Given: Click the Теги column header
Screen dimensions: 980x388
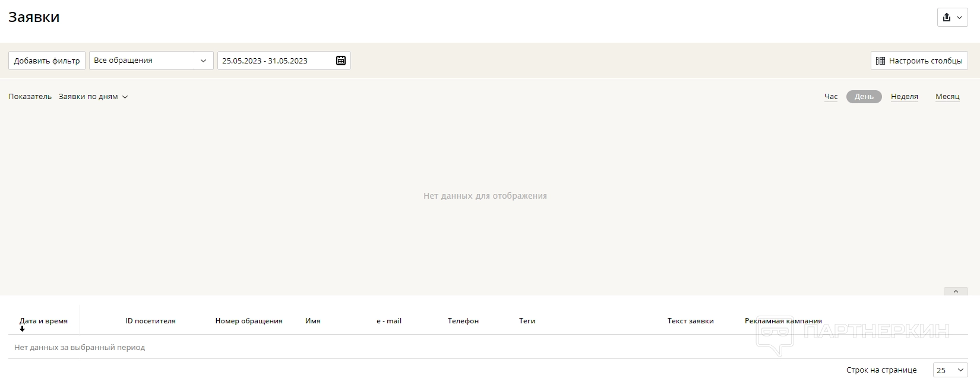Looking at the screenshot, I should (x=527, y=321).
